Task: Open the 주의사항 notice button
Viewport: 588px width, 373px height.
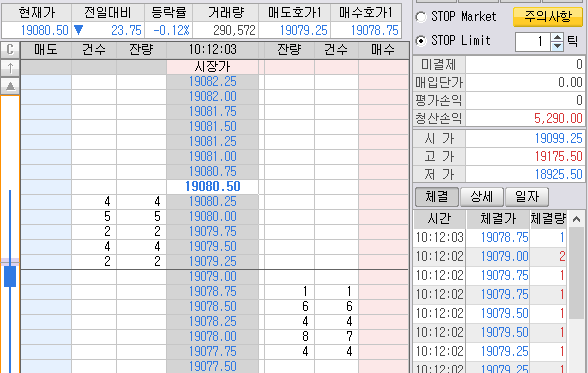Action: (548, 17)
